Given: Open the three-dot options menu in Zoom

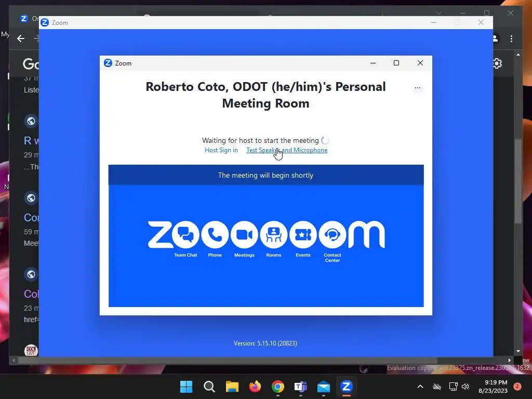Looking at the screenshot, I should tap(418, 88).
